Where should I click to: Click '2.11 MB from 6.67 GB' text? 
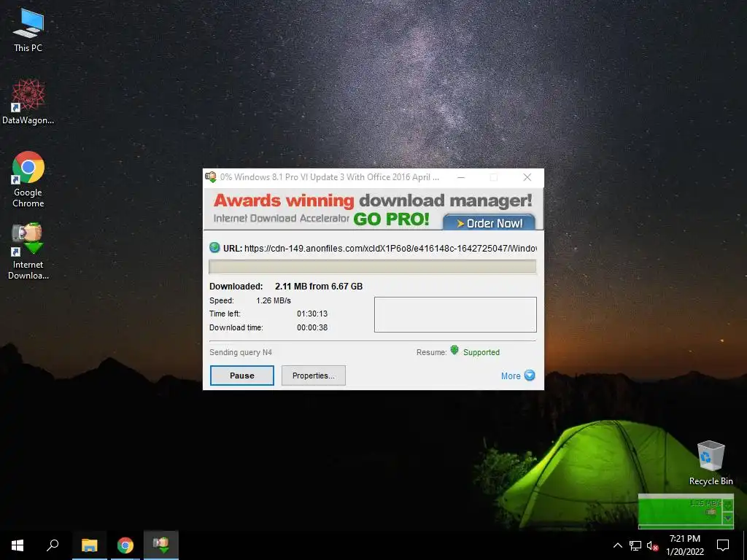[x=319, y=286]
